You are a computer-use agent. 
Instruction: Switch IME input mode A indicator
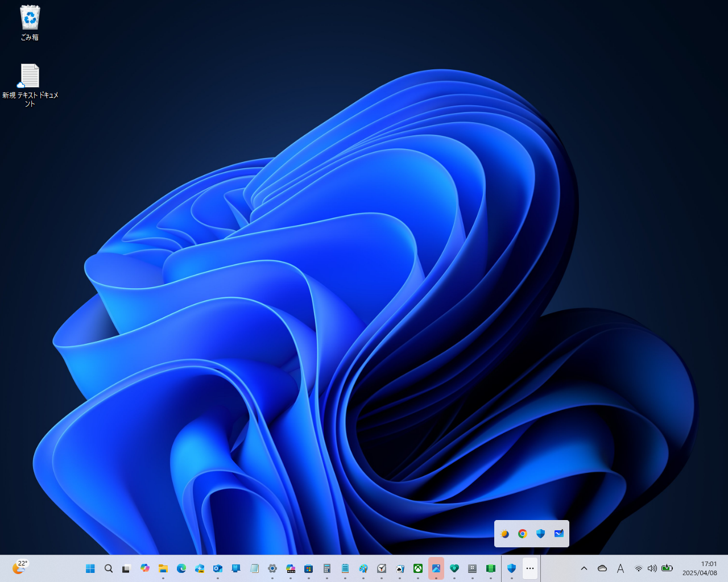[x=621, y=568]
